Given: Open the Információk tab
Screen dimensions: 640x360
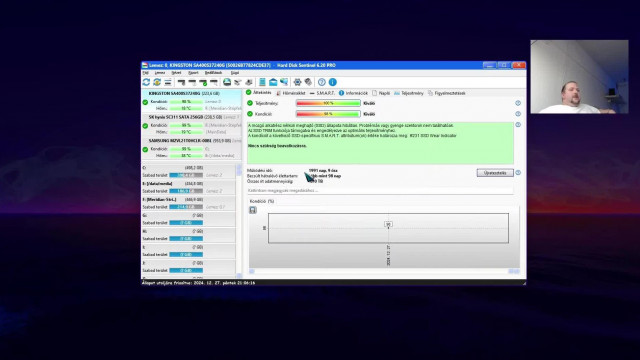Looking at the screenshot, I should [353, 93].
